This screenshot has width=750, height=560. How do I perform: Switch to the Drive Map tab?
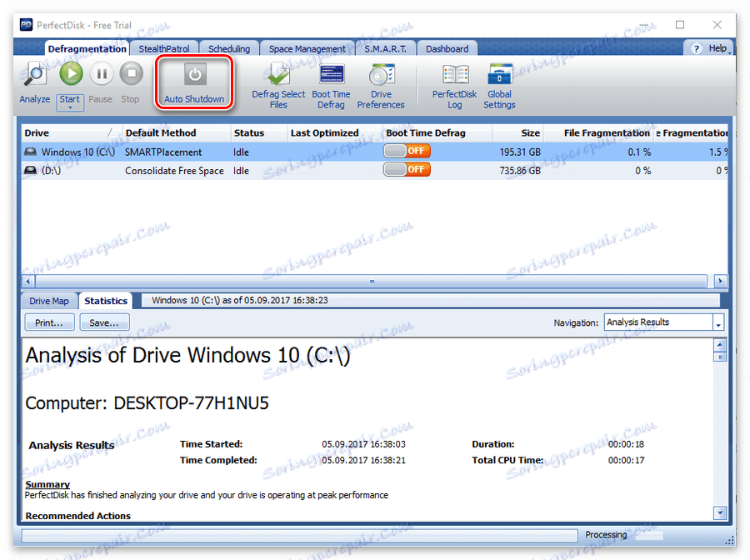pyautogui.click(x=49, y=302)
